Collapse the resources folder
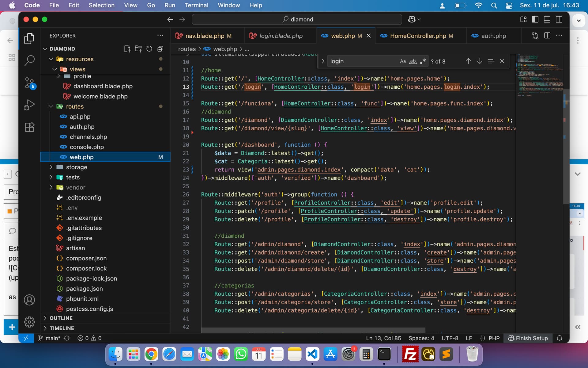Screen dimensions: 588x368 click(51, 59)
